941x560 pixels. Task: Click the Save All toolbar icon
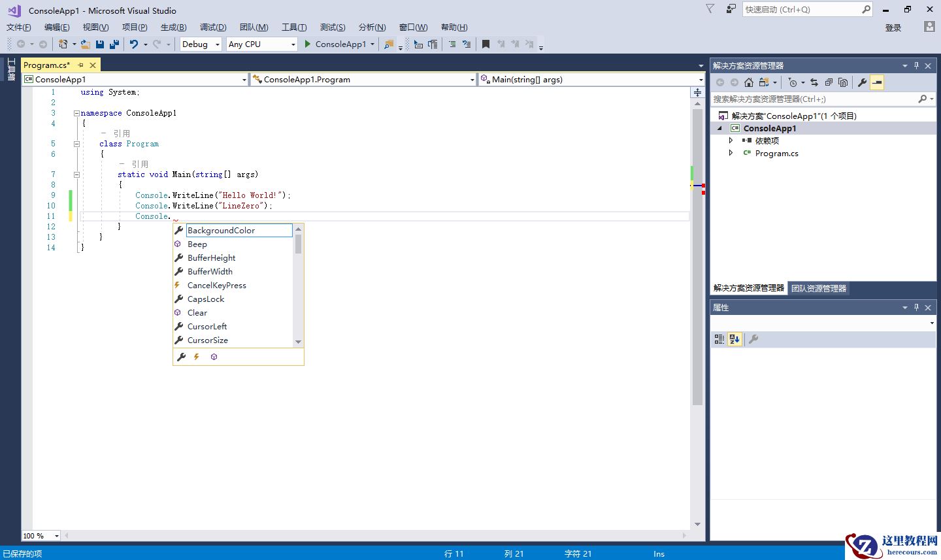(x=114, y=44)
